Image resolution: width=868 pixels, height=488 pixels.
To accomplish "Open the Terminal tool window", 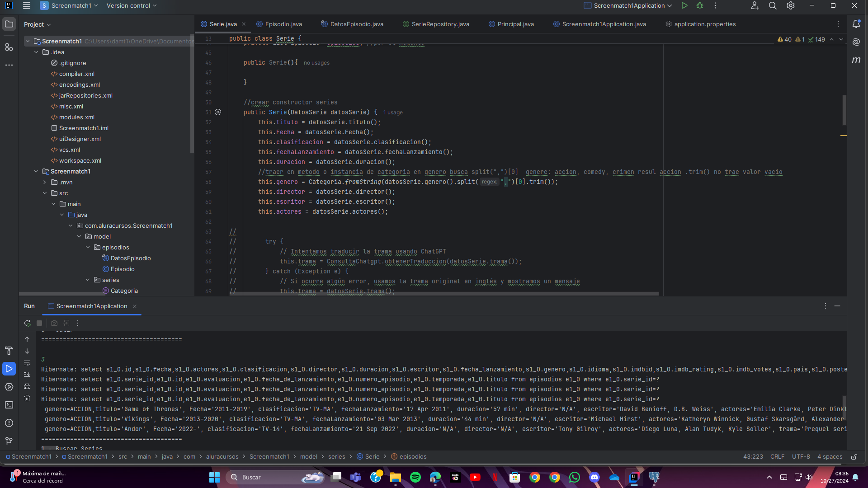I will tap(9, 405).
